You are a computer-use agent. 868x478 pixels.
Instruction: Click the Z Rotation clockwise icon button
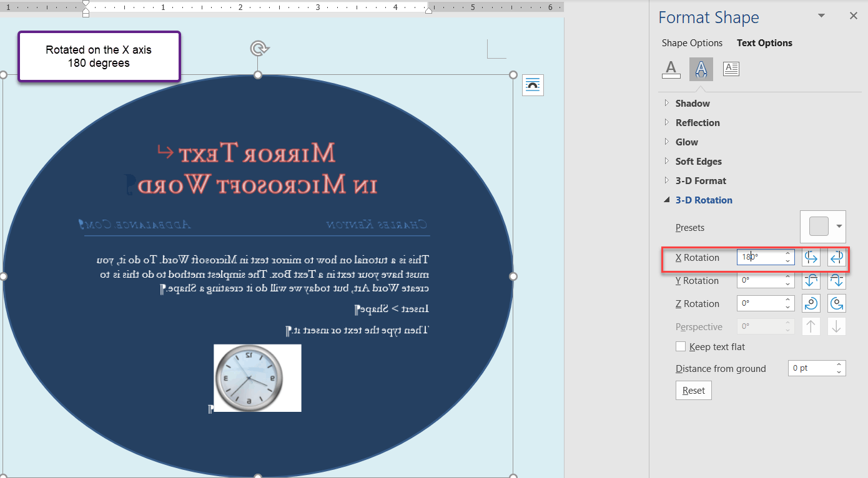tap(811, 304)
